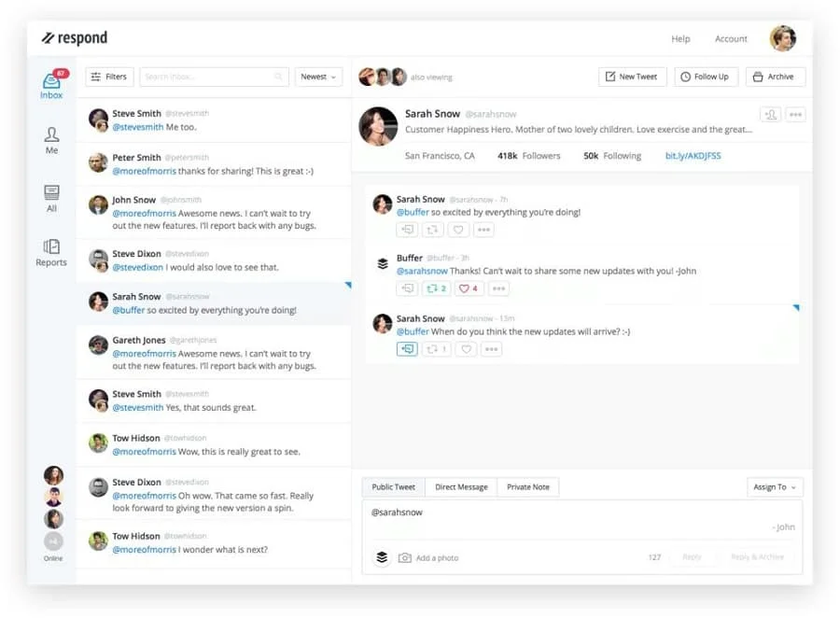Open the Me section icon
The height and width of the screenshot is (618, 840).
51,140
